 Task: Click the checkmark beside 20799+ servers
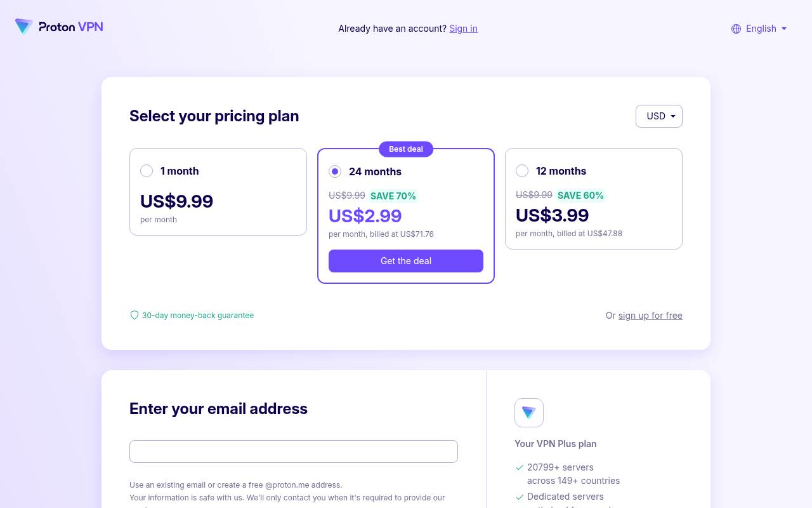tap(520, 467)
